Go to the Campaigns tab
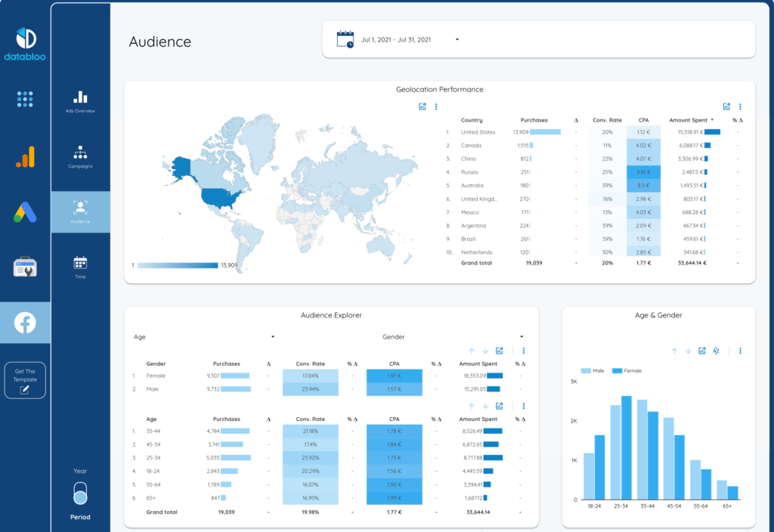The width and height of the screenshot is (774, 532). pyautogui.click(x=80, y=157)
